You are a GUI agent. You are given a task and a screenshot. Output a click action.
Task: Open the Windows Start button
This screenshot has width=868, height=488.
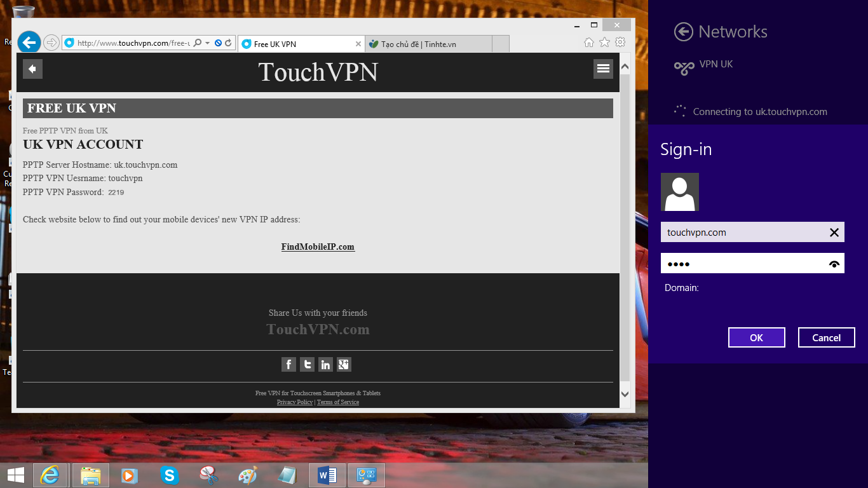(x=16, y=475)
